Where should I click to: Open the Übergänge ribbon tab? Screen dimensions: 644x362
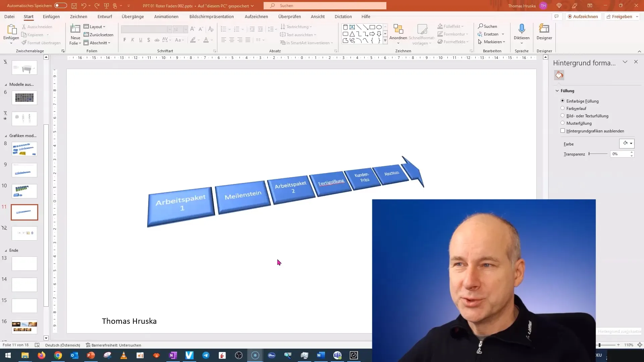pos(133,16)
